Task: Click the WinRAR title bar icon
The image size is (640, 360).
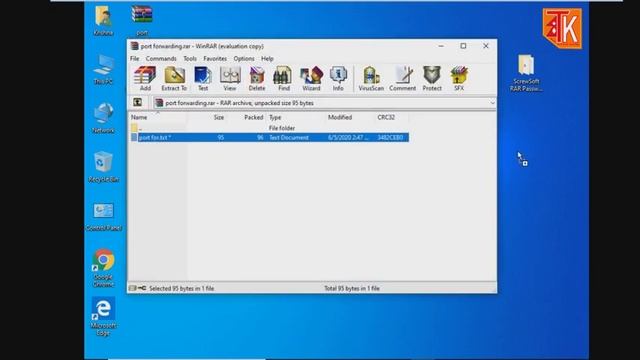Action: [134, 46]
